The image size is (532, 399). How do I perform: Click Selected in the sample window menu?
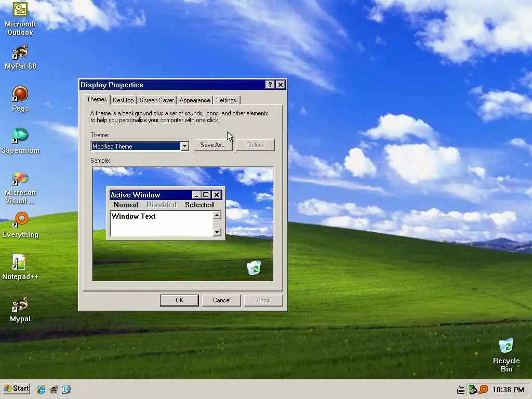(x=199, y=205)
